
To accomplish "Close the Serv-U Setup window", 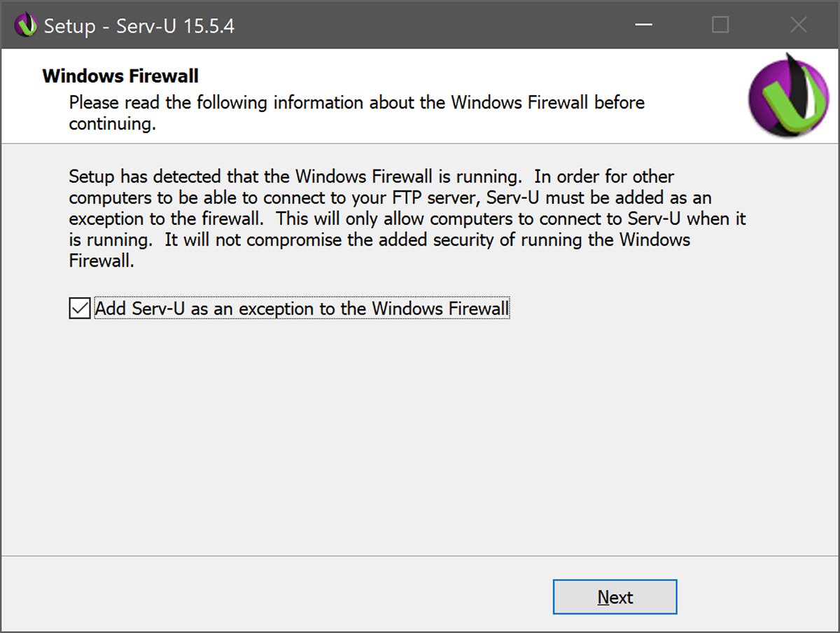I will point(798,26).
